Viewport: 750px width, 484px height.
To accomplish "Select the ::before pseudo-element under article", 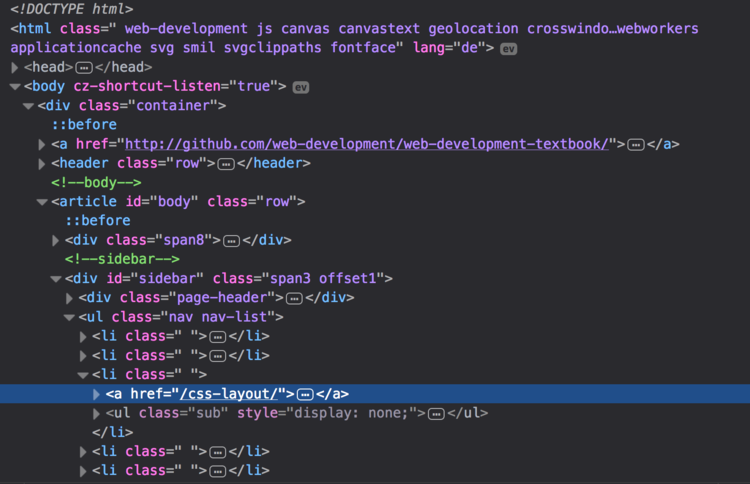I will [98, 220].
